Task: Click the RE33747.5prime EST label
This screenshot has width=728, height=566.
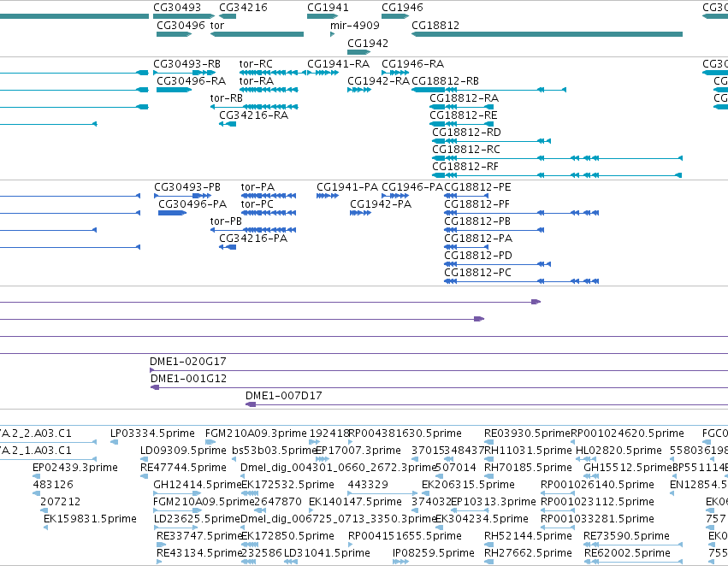Action: coord(199,537)
